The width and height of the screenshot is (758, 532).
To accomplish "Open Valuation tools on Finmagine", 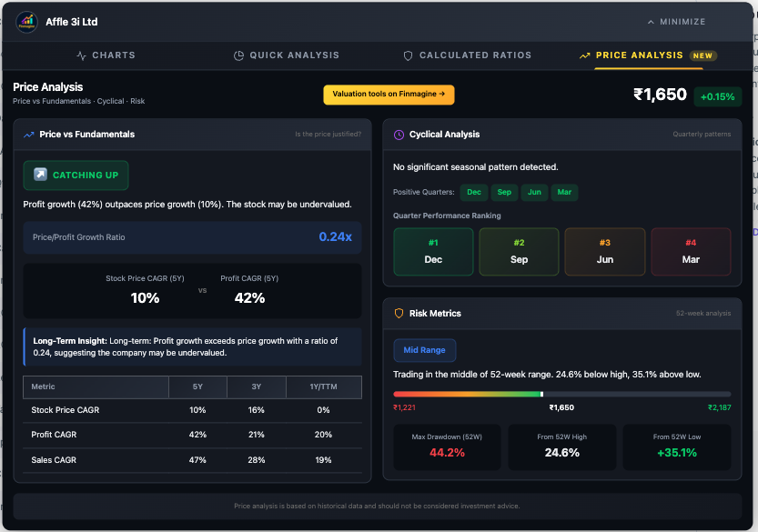I will (x=389, y=94).
